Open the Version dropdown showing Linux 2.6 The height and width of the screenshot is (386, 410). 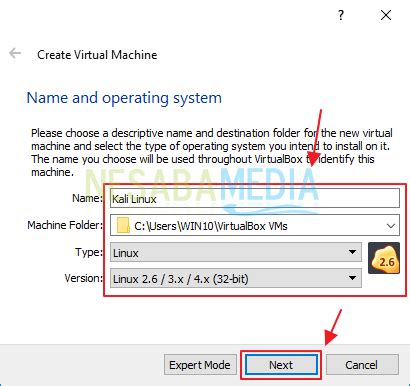click(236, 278)
